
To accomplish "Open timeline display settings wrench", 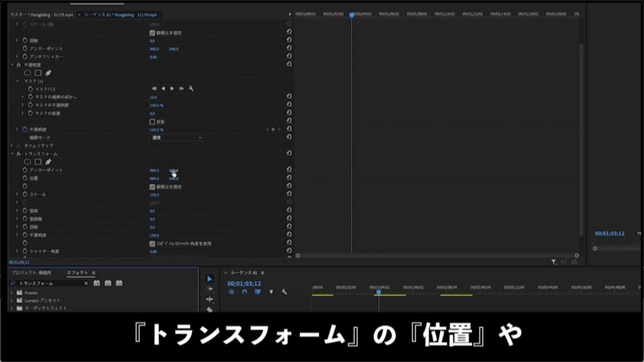I will click(x=284, y=292).
